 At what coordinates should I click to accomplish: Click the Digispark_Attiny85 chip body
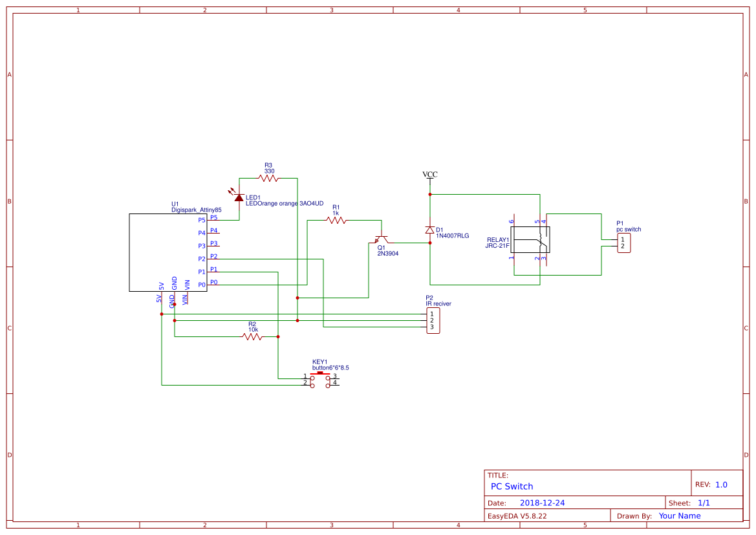point(168,252)
